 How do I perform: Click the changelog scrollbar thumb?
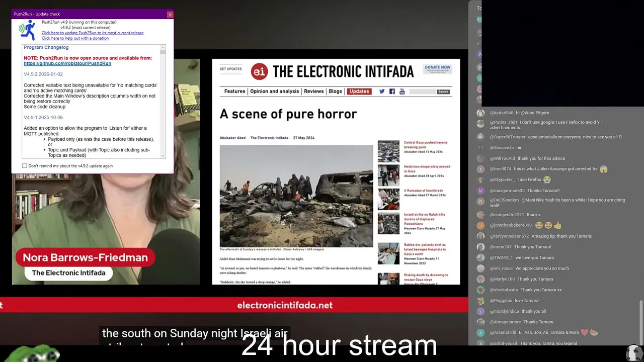(163, 52)
